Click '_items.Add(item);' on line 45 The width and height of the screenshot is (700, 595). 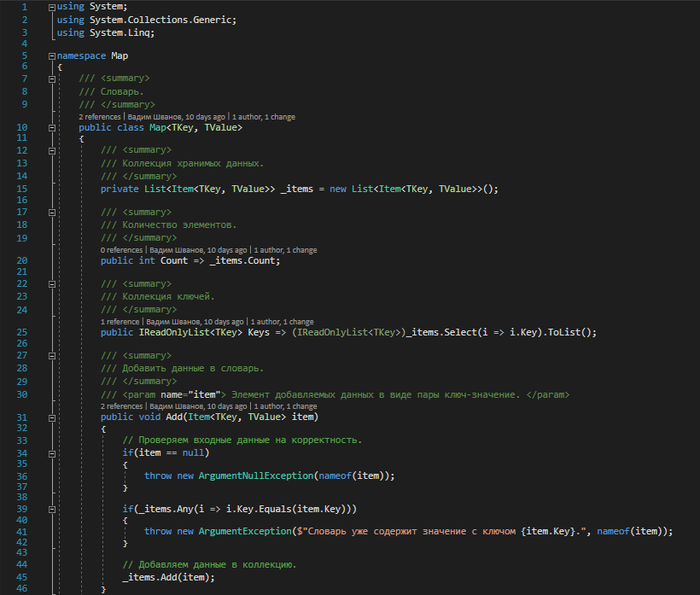point(168,578)
